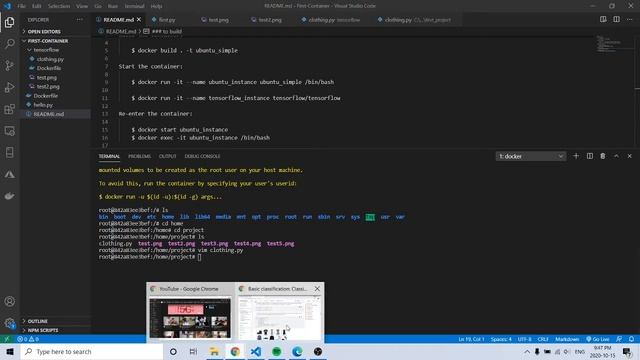Click README.md breadcrumb item
640x360 pixels.
120,31
